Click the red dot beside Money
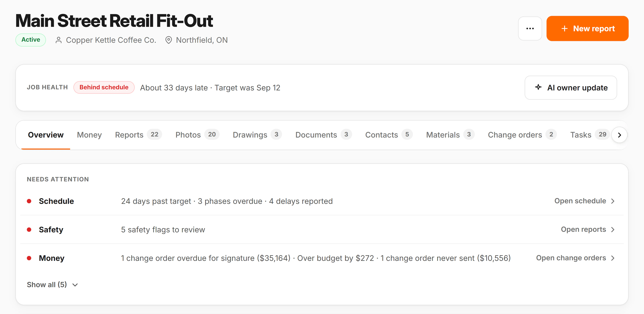The width and height of the screenshot is (644, 314). [29, 258]
